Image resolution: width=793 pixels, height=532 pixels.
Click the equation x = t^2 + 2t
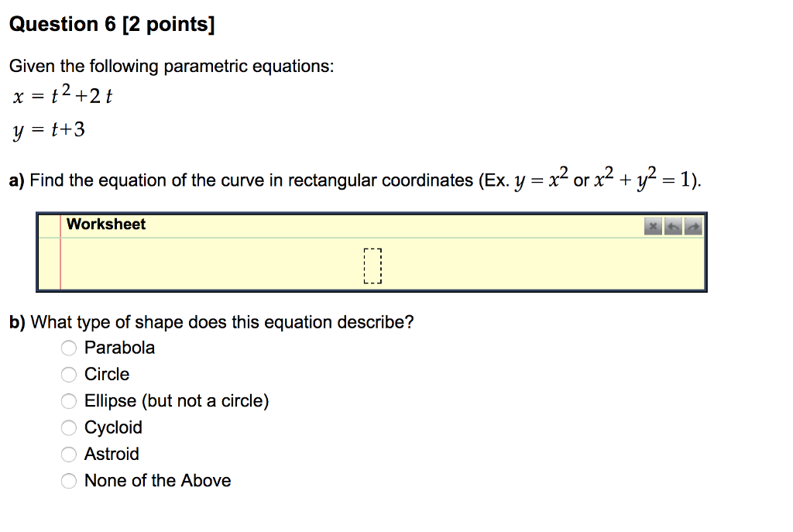pyautogui.click(x=64, y=95)
